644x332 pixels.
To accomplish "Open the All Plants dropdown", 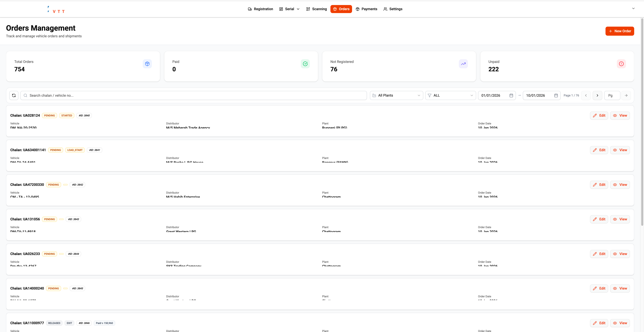I will click(396, 95).
